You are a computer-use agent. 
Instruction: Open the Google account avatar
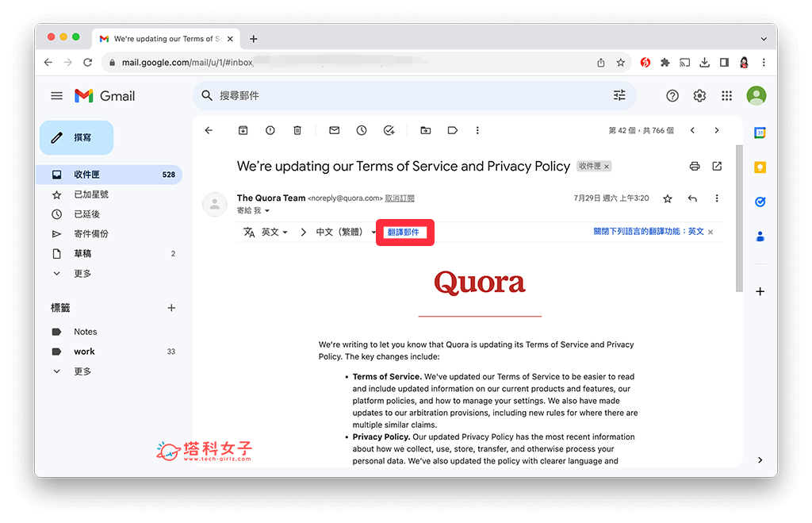(x=756, y=96)
